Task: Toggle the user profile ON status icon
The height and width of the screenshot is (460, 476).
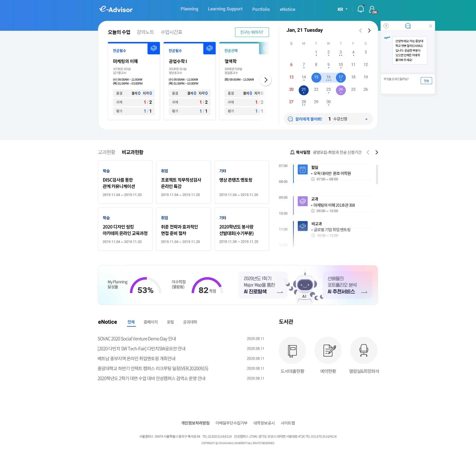Action: pyautogui.click(x=372, y=10)
